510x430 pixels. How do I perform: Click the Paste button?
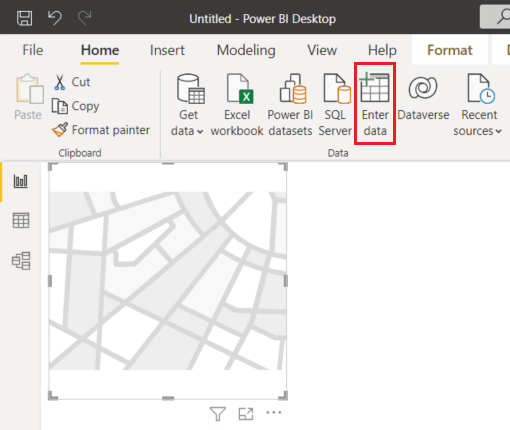tap(28, 97)
